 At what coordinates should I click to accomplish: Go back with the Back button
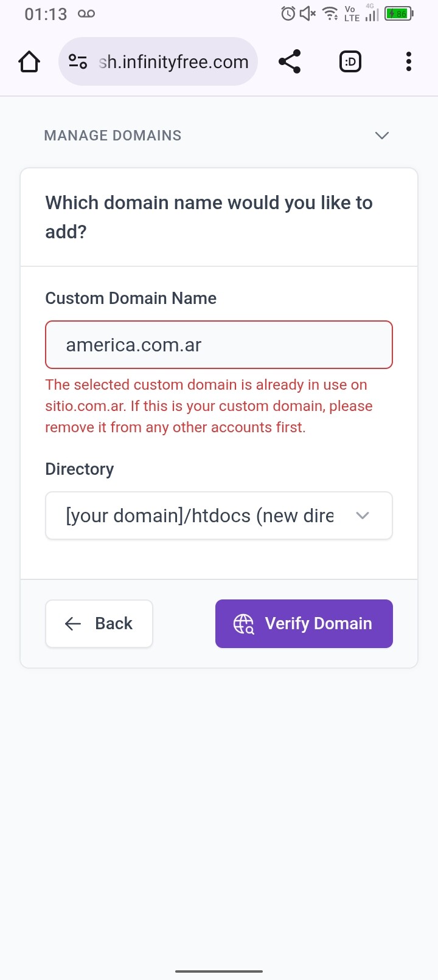tap(99, 624)
